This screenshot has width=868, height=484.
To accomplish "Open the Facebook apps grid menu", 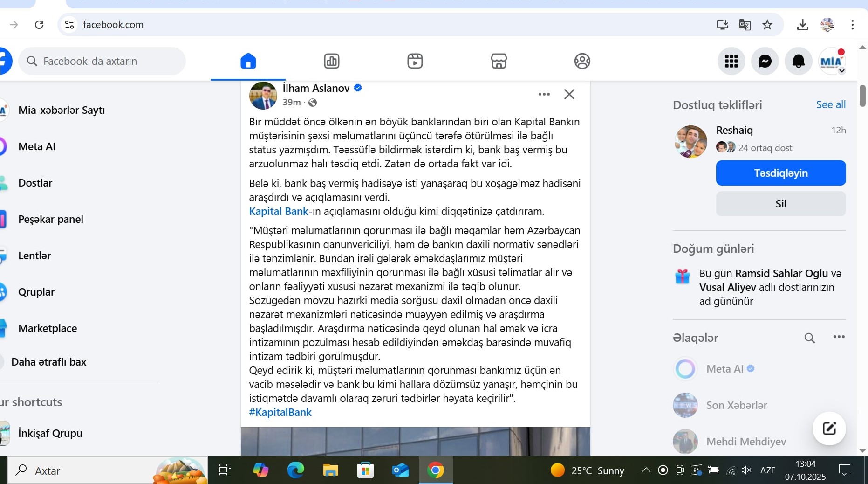I will tap(731, 61).
